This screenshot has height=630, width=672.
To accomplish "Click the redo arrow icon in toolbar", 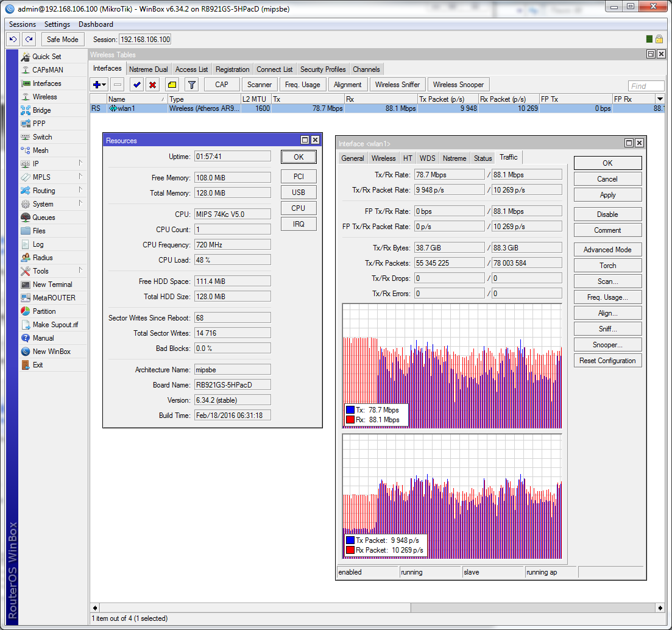I will click(29, 39).
